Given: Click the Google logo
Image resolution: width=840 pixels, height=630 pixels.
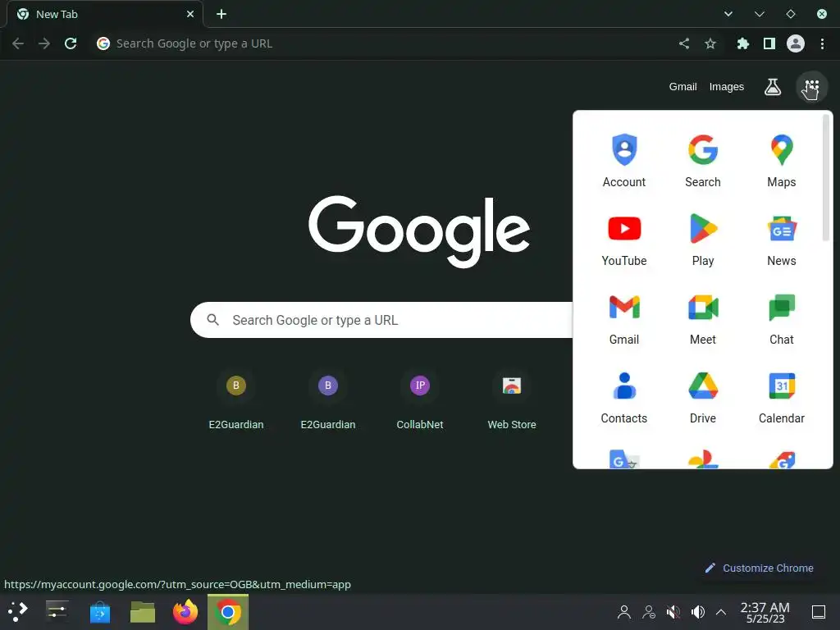Looking at the screenshot, I should click(x=419, y=231).
